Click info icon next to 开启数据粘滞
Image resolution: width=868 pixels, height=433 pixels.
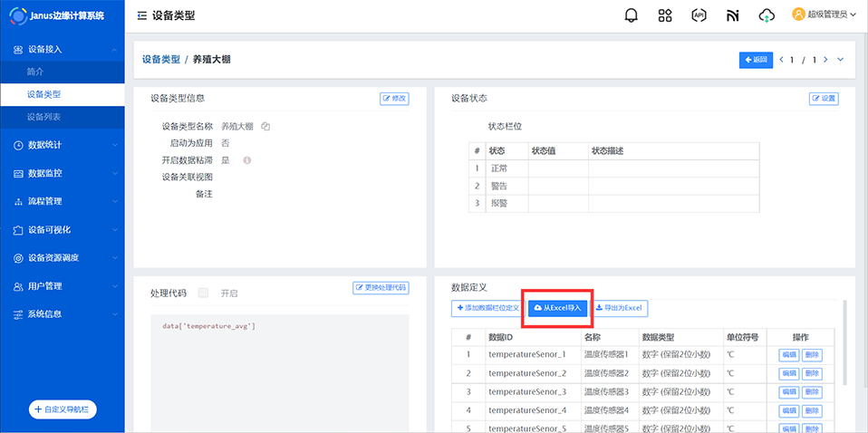pos(246,160)
